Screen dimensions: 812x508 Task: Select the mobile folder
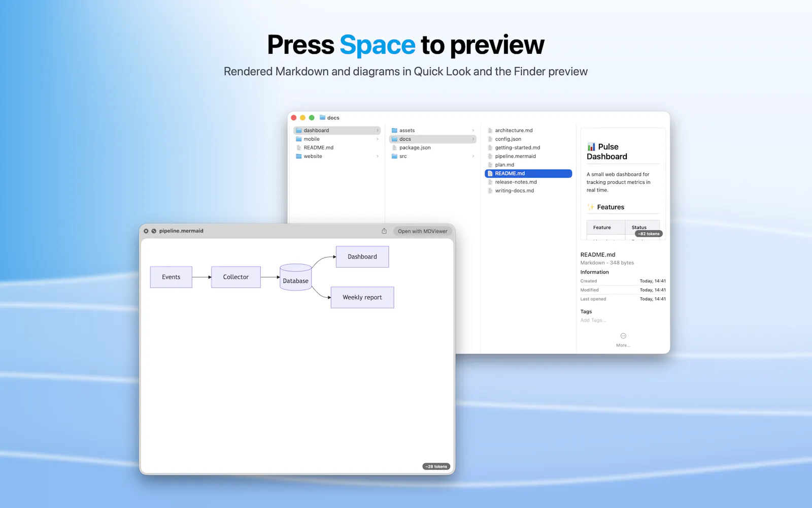pyautogui.click(x=337, y=139)
